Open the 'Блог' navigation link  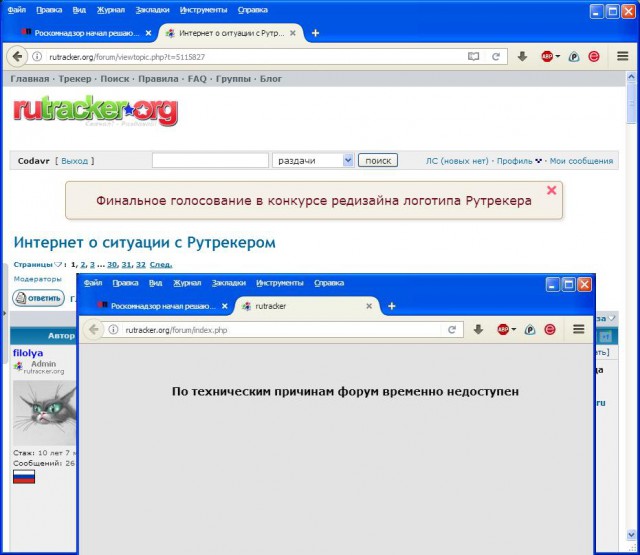271,79
